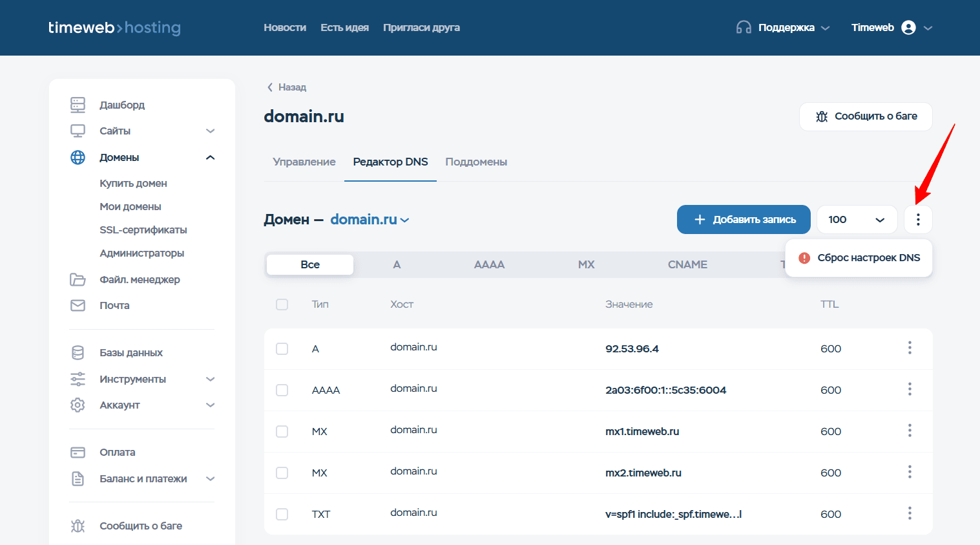Check the mx2.timeweb.ru row checkbox
The width and height of the screenshot is (980, 545).
(282, 473)
